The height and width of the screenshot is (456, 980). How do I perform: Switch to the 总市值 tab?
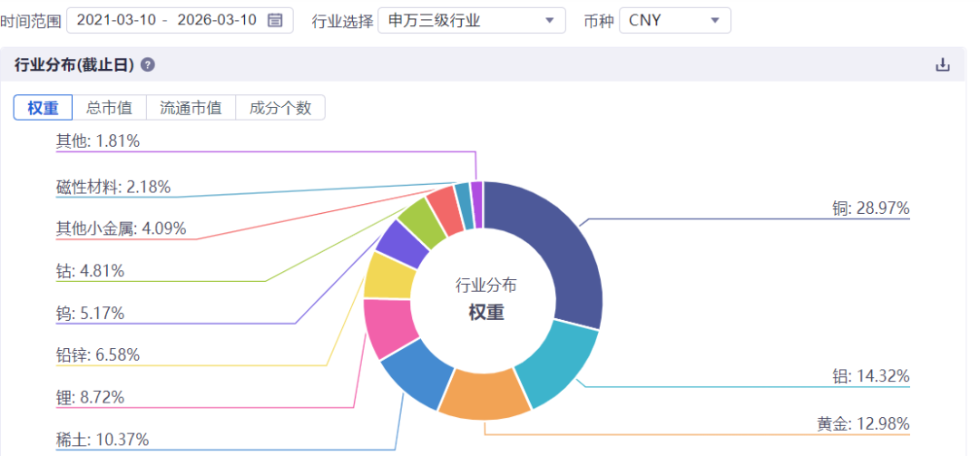tap(110, 108)
